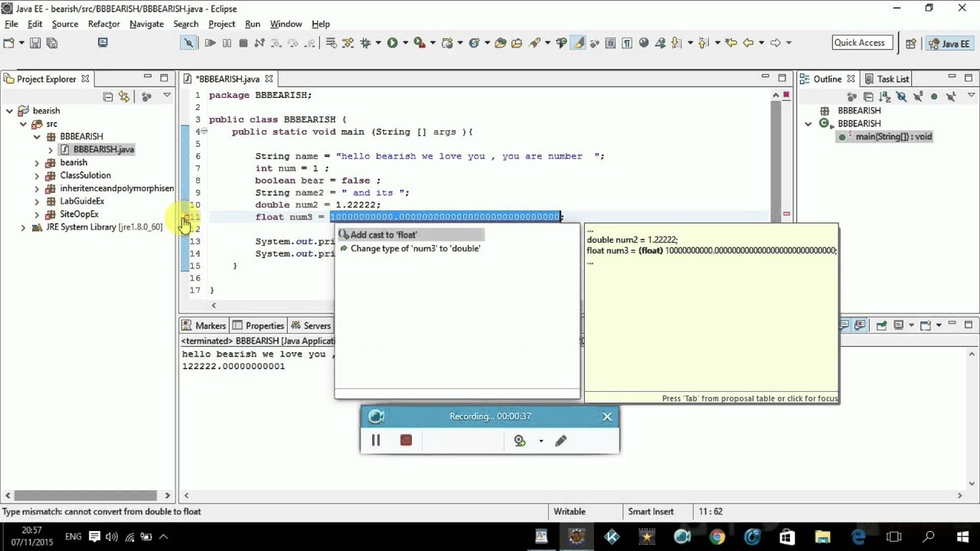This screenshot has width=980, height=551.
Task: Run the program with green Run icon
Action: 392,43
